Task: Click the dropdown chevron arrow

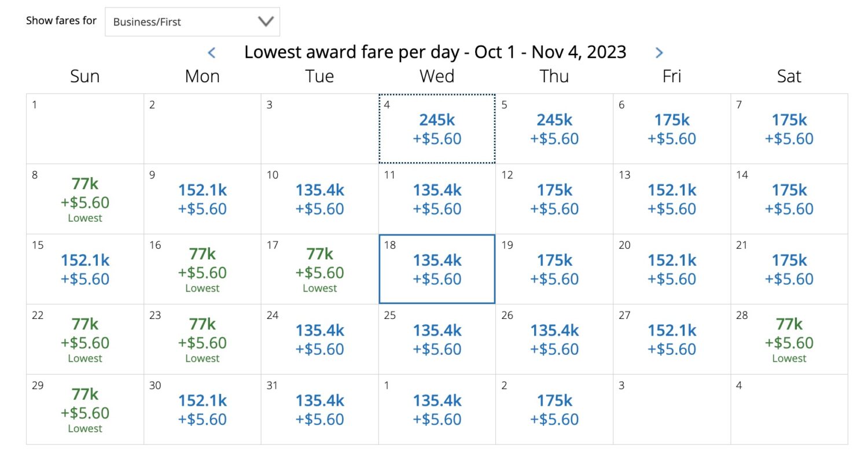Action: (265, 21)
